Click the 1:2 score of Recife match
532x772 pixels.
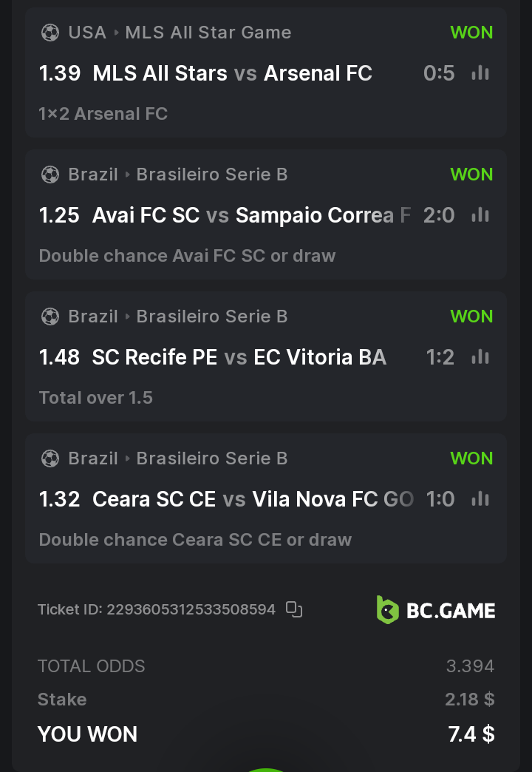pos(440,357)
